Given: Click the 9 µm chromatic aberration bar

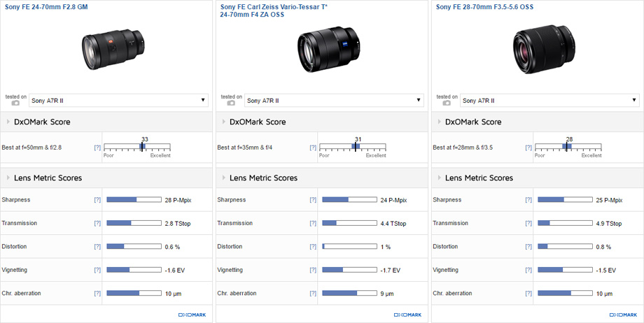Looking at the screenshot, I should click(x=349, y=294).
